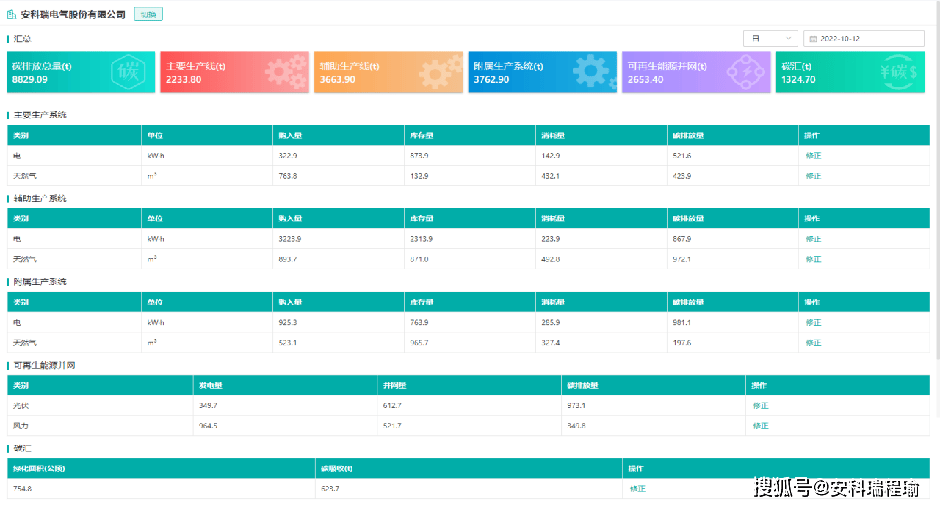Click 绿化面积(公顷) column header
The width and height of the screenshot is (940, 508).
tap(39, 468)
